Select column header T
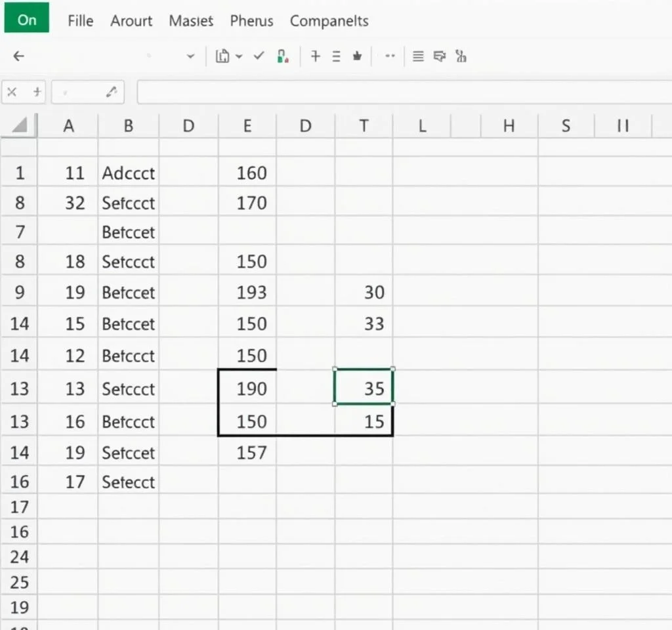 [364, 125]
